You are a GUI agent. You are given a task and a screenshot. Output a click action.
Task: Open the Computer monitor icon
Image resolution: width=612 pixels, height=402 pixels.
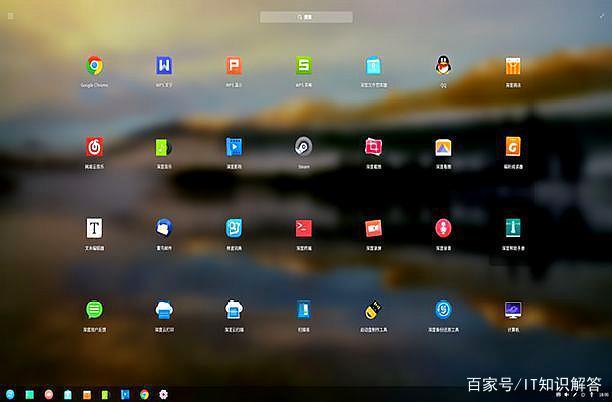(513, 310)
